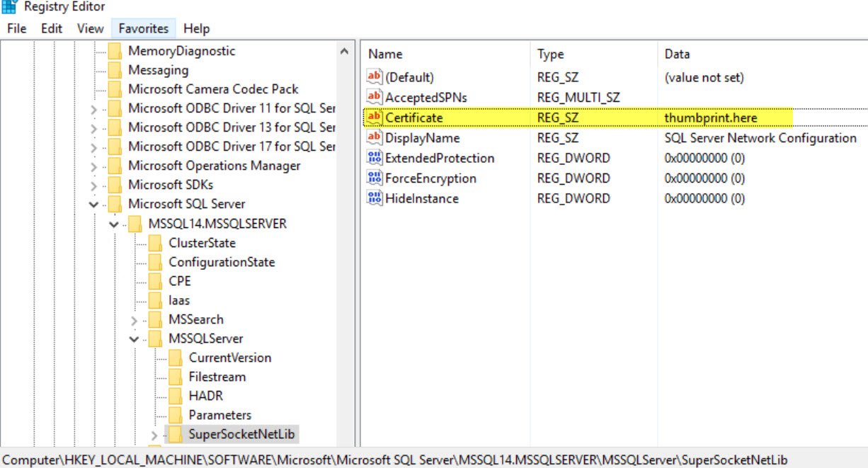Collapse the MSSQLServer key
This screenshot has height=468, width=868.
pyautogui.click(x=135, y=339)
